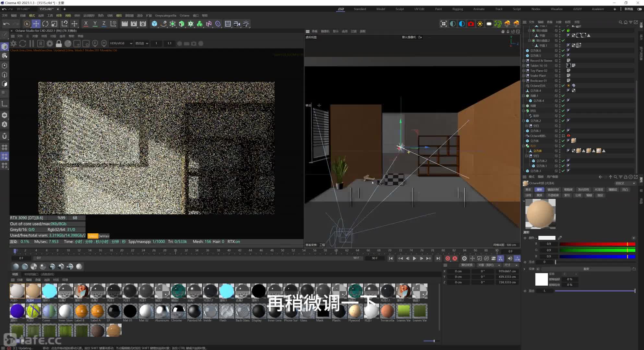This screenshot has height=350, width=644.
Task: Switch to the Sculpt layout tab
Action: (400, 9)
